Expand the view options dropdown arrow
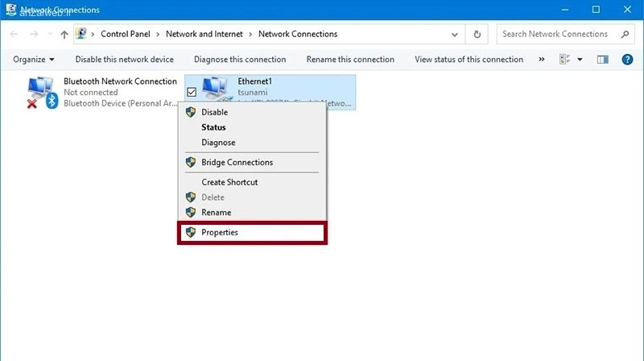 pos(580,60)
